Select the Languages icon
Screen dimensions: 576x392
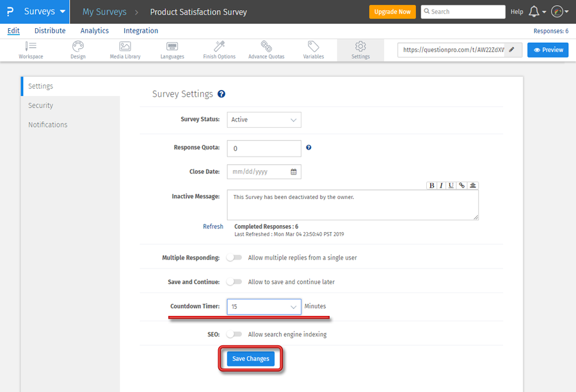point(172,50)
